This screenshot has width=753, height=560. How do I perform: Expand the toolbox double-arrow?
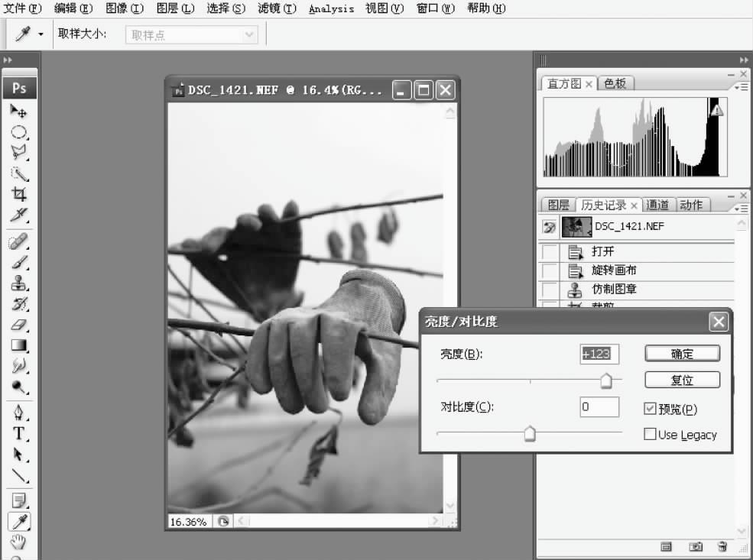7,60
